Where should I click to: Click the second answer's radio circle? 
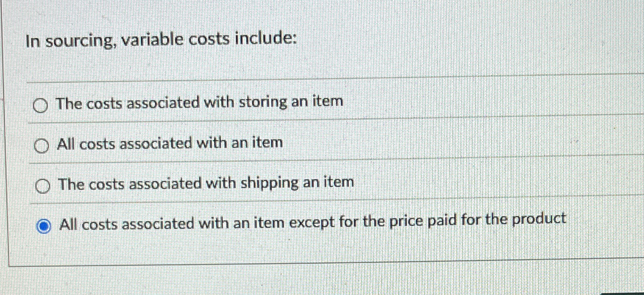(x=41, y=146)
